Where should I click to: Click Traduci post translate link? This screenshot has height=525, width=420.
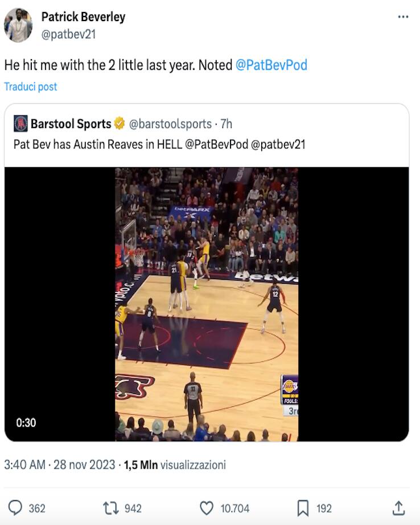coord(31,86)
